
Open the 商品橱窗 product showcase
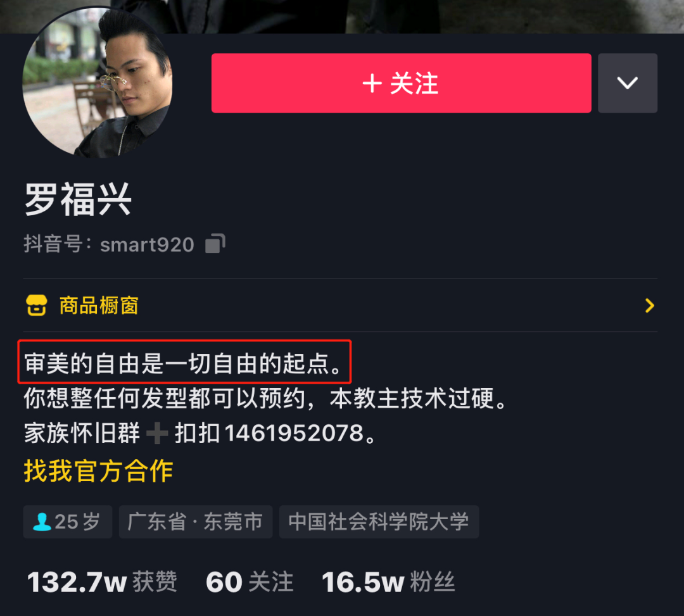[340, 305]
